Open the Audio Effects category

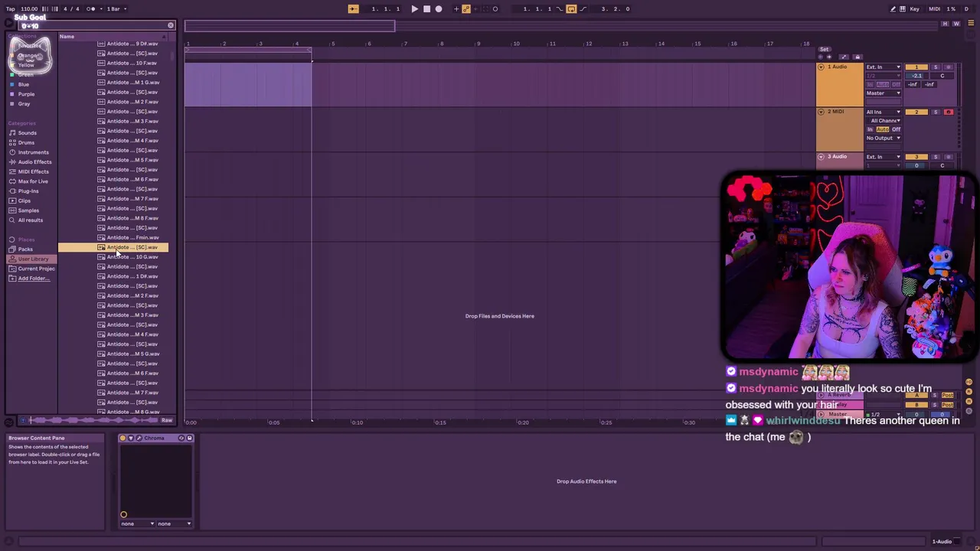34,162
